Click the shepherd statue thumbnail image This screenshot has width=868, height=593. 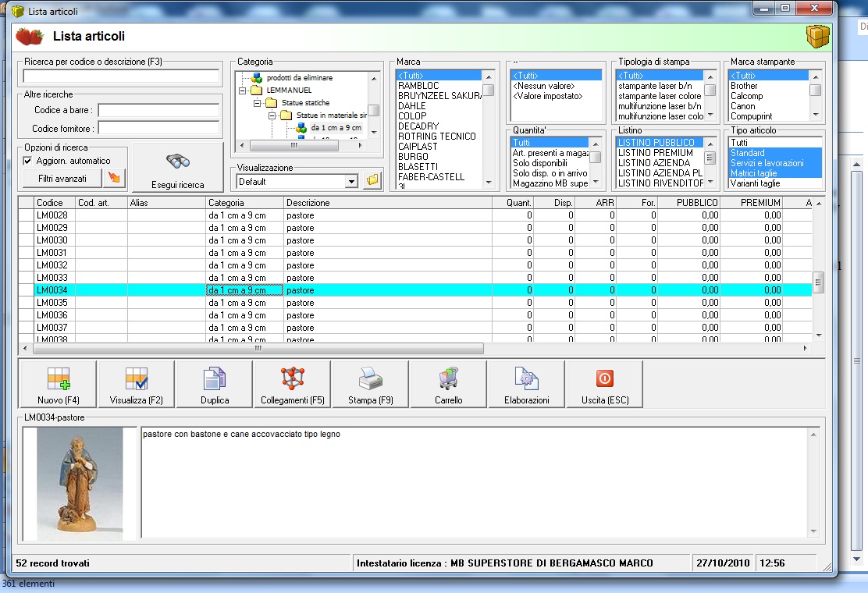(80, 484)
